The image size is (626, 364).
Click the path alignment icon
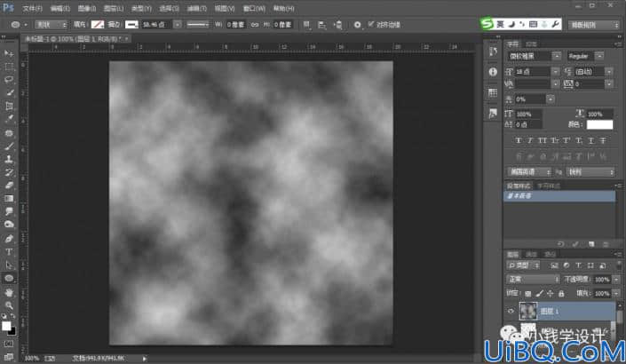[321, 25]
